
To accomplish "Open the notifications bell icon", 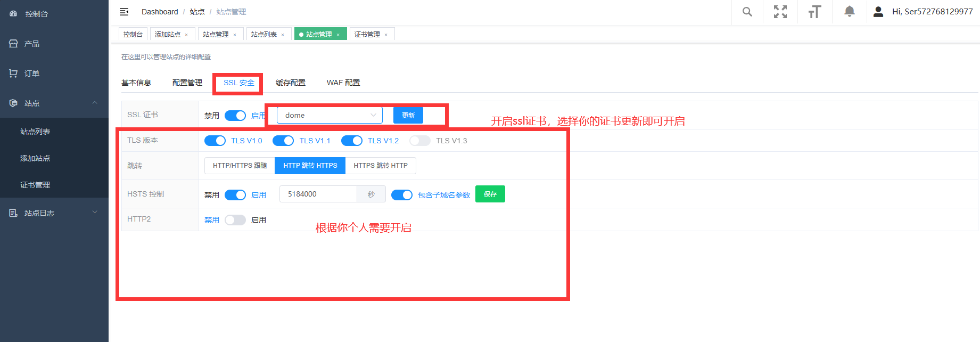I will [x=850, y=12].
